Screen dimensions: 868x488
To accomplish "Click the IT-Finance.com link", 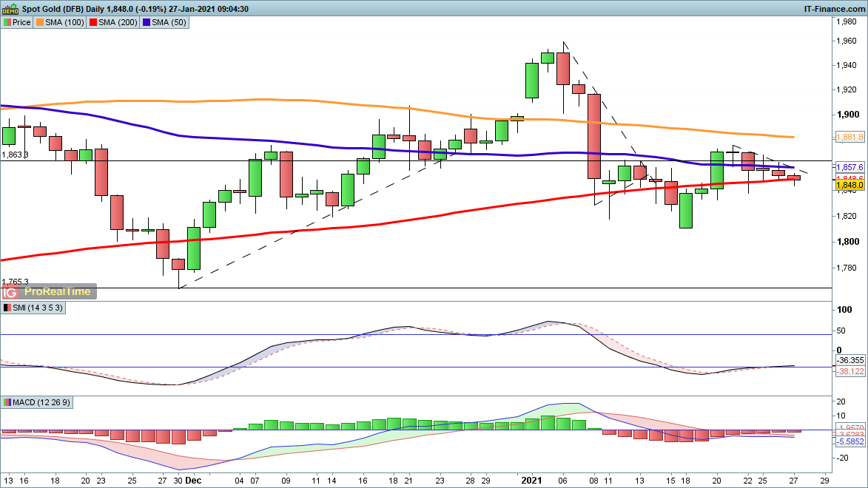I will (x=835, y=9).
